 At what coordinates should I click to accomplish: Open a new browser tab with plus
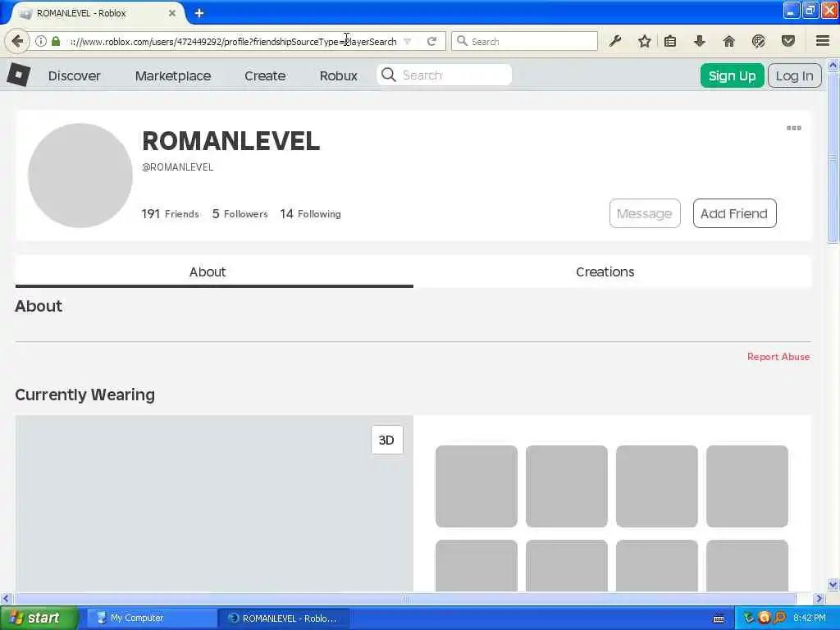[199, 13]
